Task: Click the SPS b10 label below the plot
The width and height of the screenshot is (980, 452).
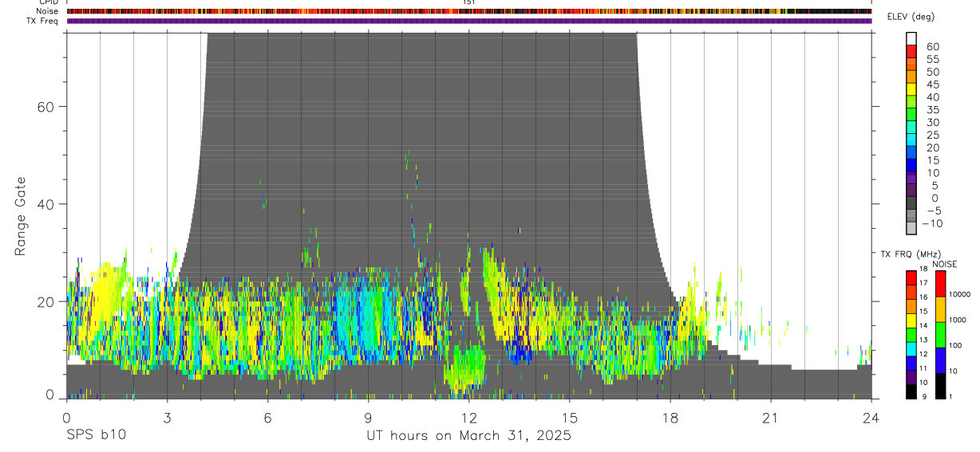Action: (x=96, y=435)
